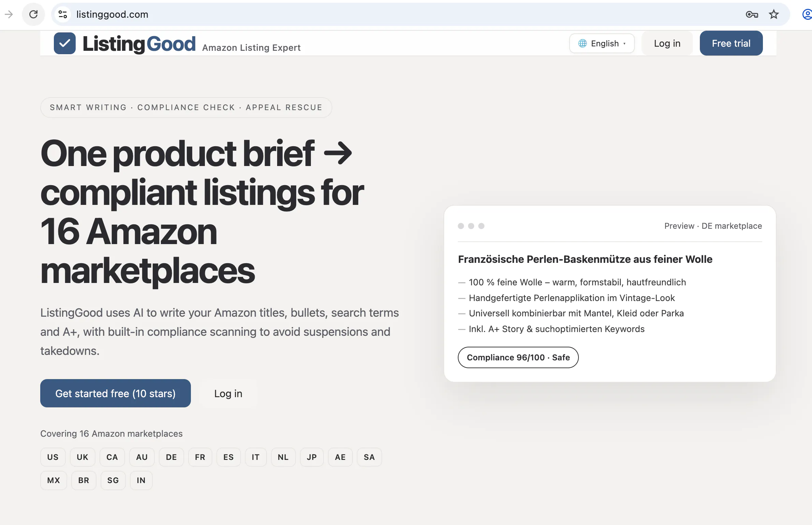Click the Smart Writing · Compliance Check pill
The width and height of the screenshot is (812, 525).
click(x=186, y=107)
